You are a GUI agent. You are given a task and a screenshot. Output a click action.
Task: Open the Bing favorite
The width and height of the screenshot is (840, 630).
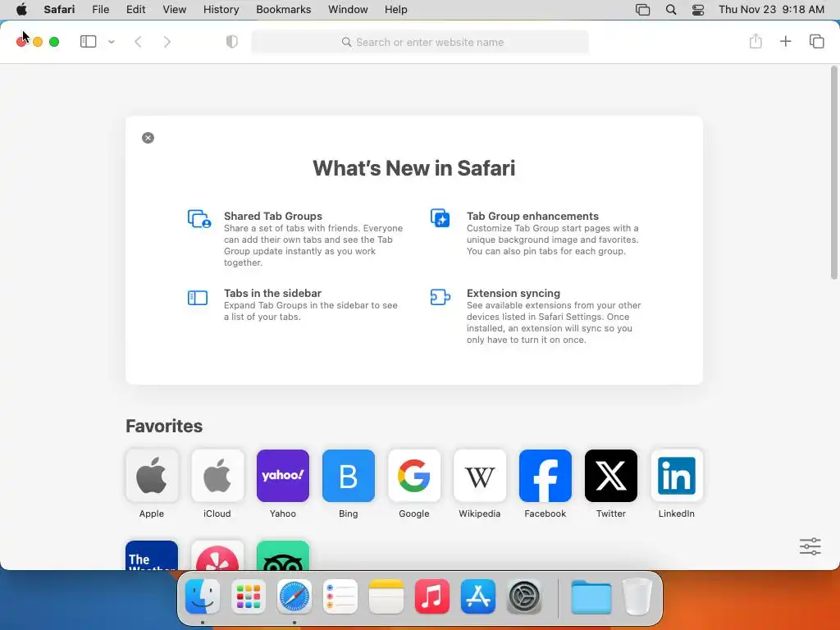348,476
